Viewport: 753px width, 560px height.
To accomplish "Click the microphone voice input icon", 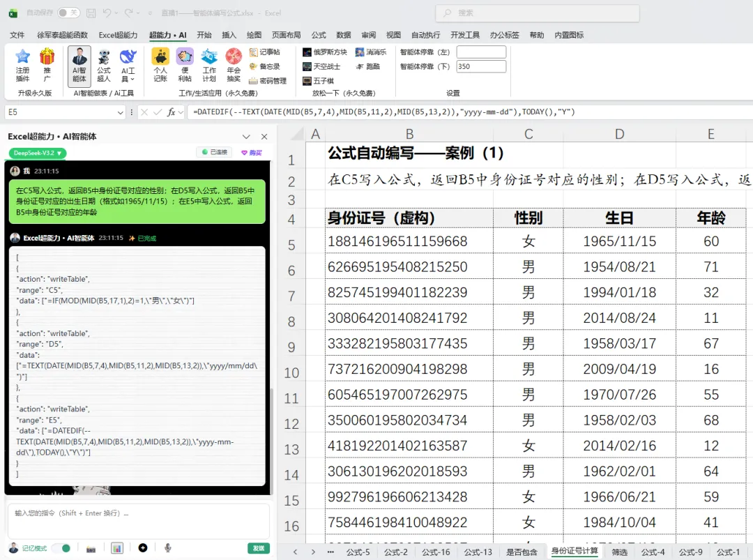I will pos(167,548).
